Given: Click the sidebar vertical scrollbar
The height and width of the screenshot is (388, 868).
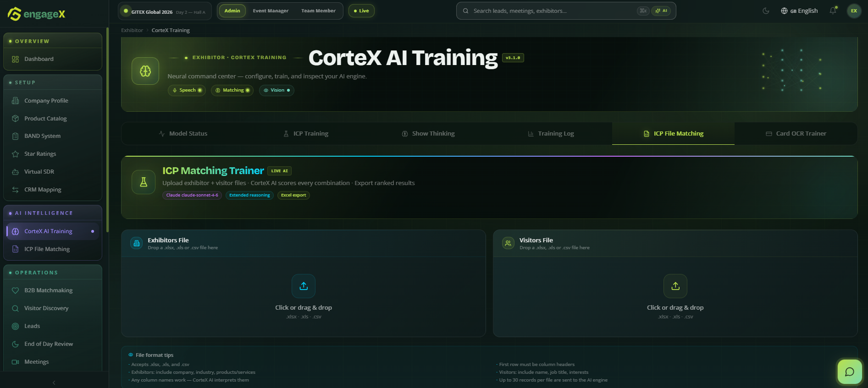Looking at the screenshot, I should pyautogui.click(x=107, y=131).
